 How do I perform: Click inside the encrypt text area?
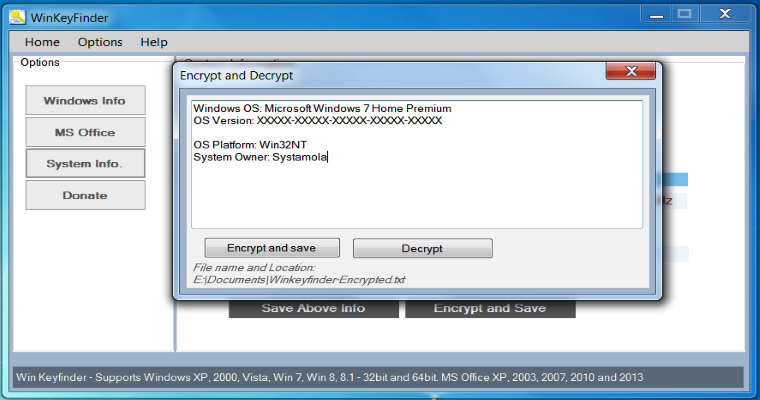coord(417,164)
